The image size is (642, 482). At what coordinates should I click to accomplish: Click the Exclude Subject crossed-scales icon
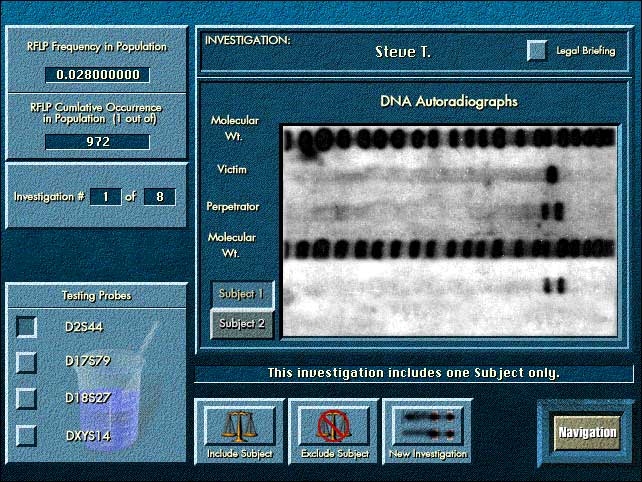point(334,426)
